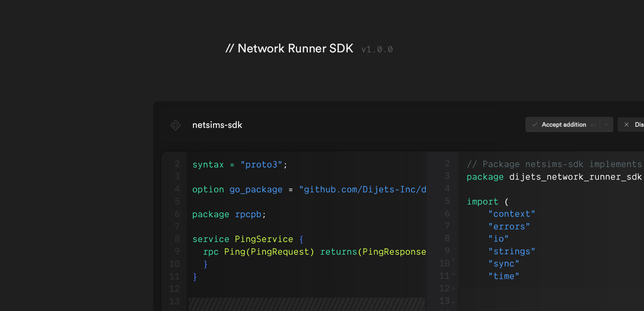This screenshot has height=311, width=644.
Task: Click the enter-key icon in Accept addition
Action: pyautogui.click(x=593, y=125)
